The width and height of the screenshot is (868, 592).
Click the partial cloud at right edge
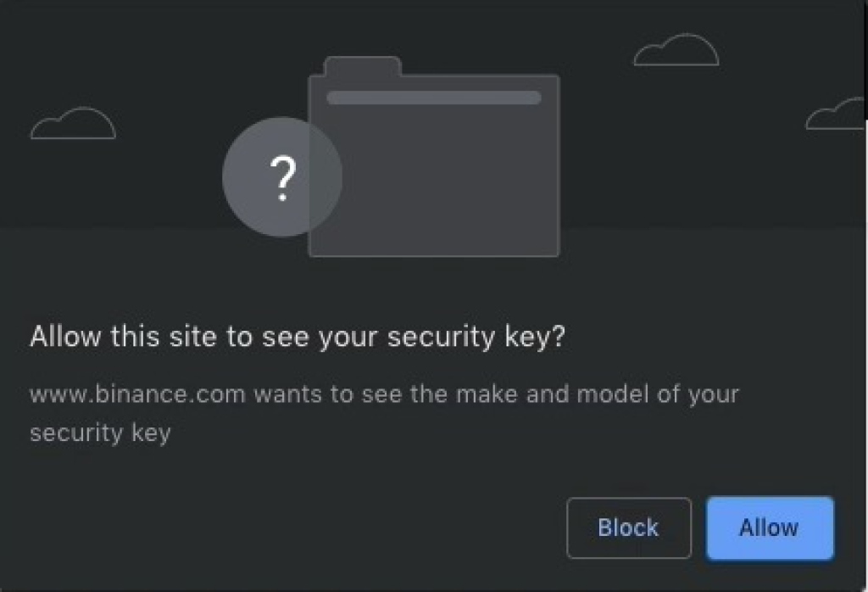[x=835, y=114]
